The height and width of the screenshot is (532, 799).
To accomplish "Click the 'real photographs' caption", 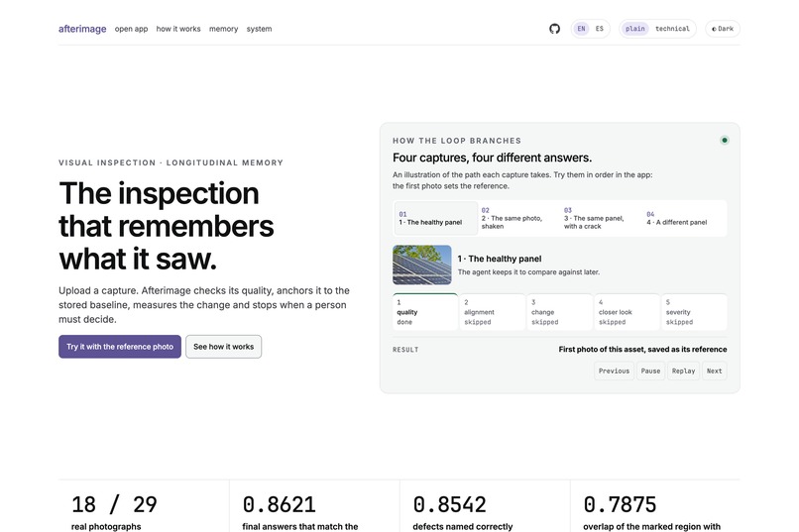I will [x=106, y=526].
